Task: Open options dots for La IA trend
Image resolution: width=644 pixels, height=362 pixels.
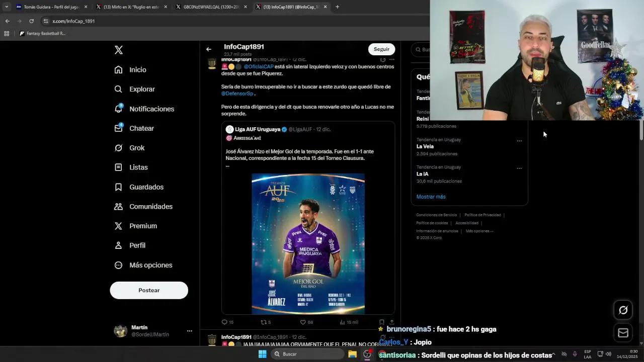Action: point(519,168)
